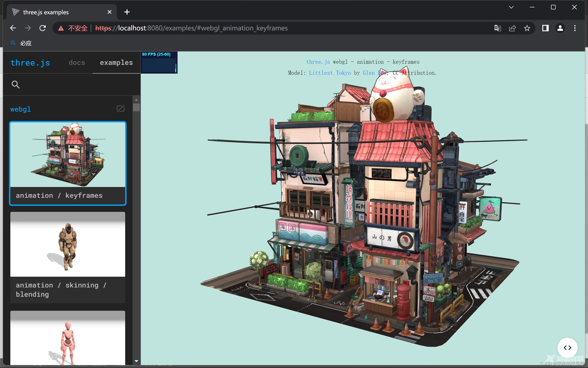The image size is (588, 368).
Task: Open Chrome three-dot menu
Action: [575, 28]
